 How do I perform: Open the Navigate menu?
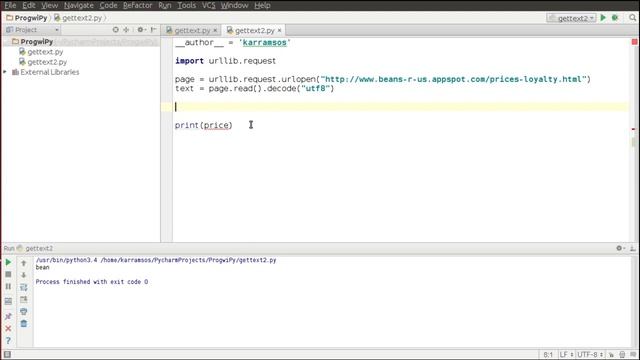click(x=79, y=5)
